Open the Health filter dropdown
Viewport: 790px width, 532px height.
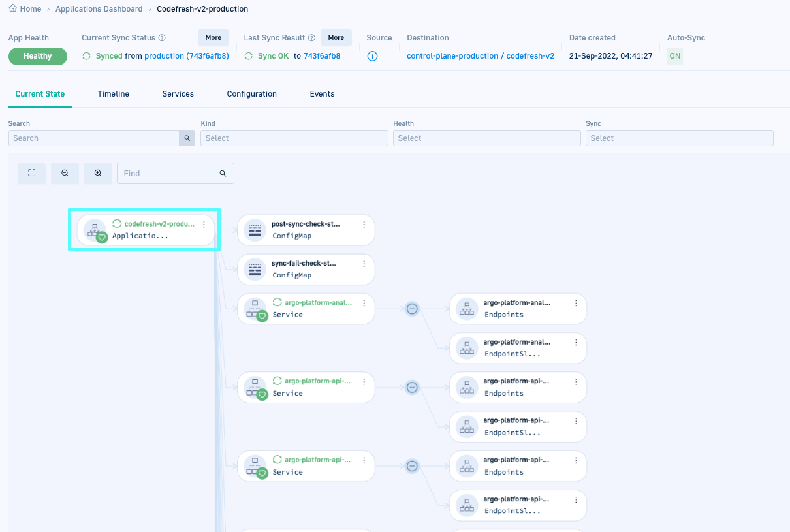pos(486,138)
